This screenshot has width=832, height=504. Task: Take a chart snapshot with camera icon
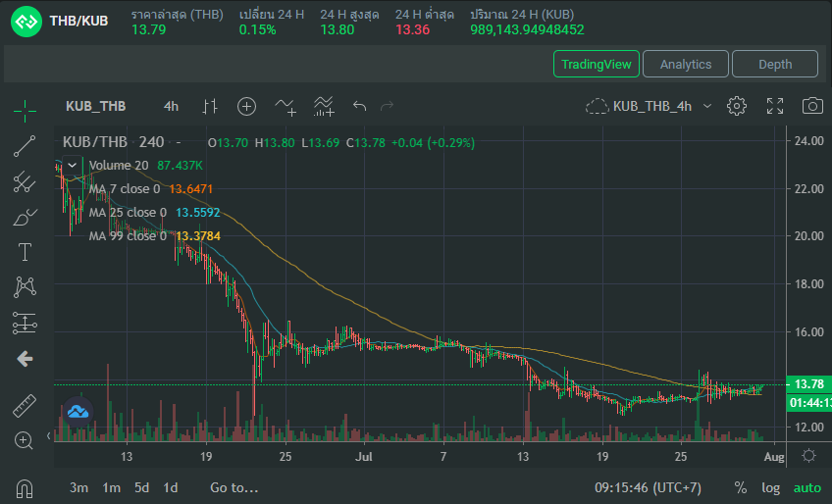click(812, 106)
